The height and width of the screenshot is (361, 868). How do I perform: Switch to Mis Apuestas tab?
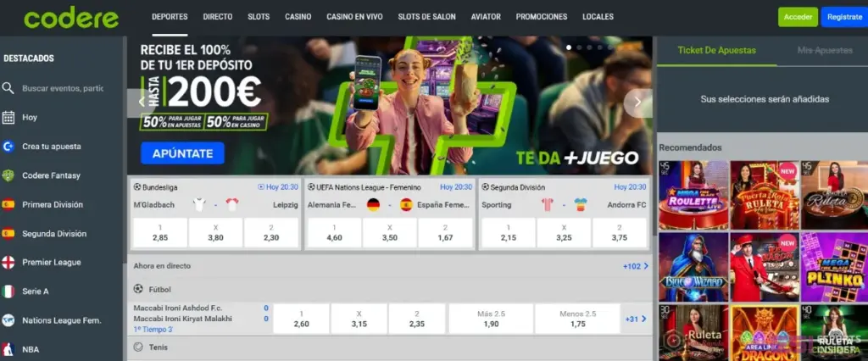[x=825, y=50]
